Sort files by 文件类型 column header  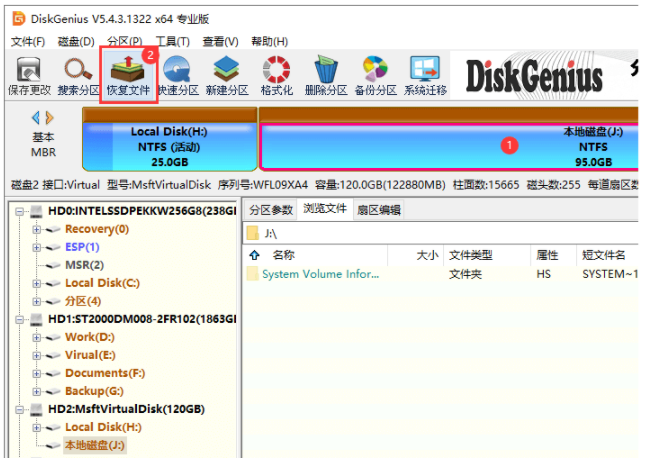(x=487, y=255)
